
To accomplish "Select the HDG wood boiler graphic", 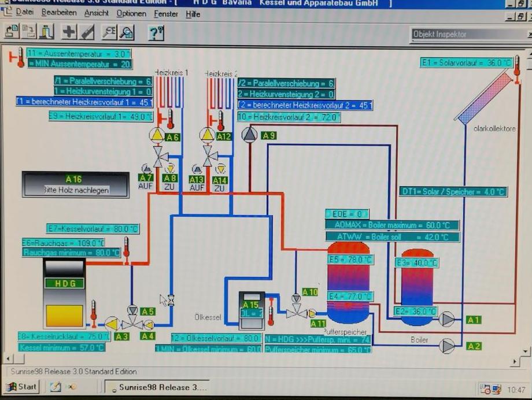I will [64, 294].
